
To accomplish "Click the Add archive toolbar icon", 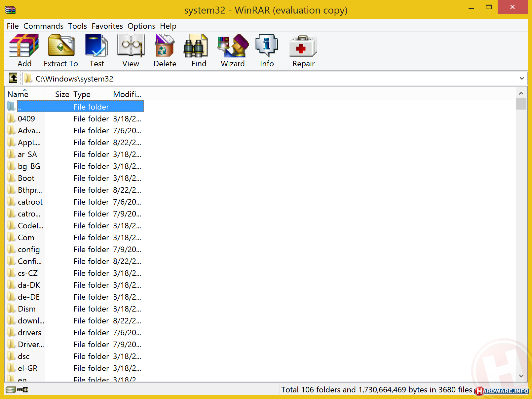I will click(x=24, y=51).
